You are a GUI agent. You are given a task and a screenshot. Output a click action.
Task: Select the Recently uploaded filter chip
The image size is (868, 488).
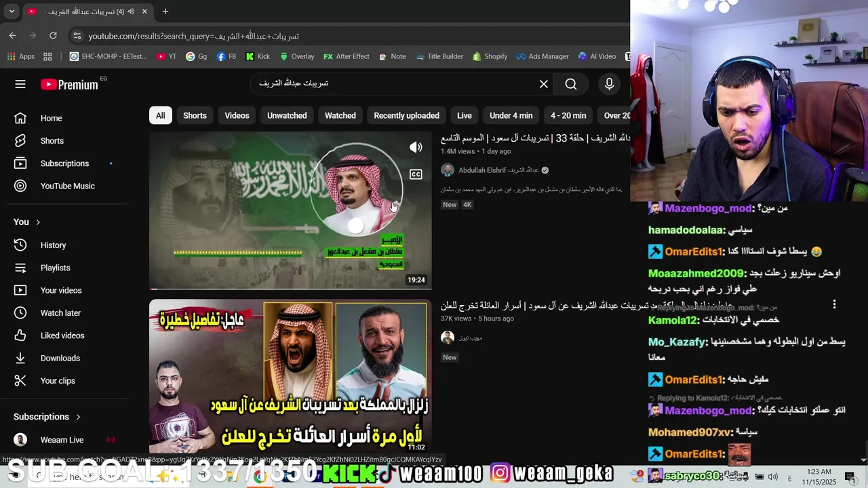pos(406,115)
